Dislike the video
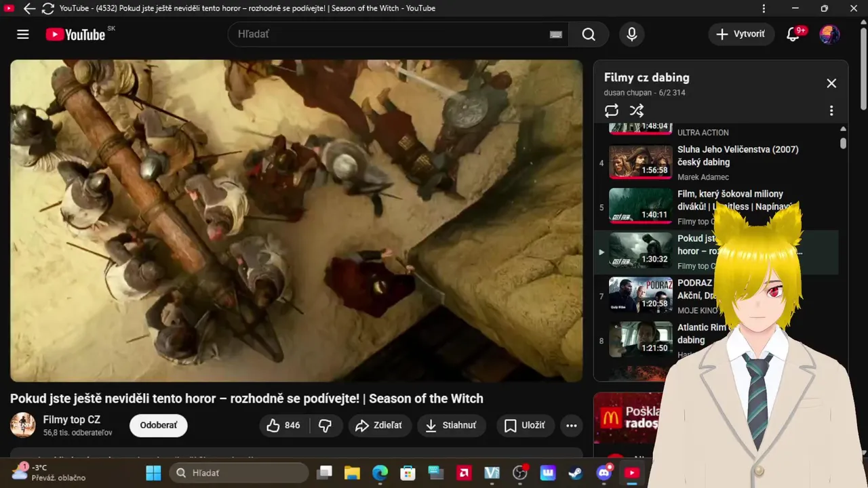The height and width of the screenshot is (488, 868). click(325, 426)
